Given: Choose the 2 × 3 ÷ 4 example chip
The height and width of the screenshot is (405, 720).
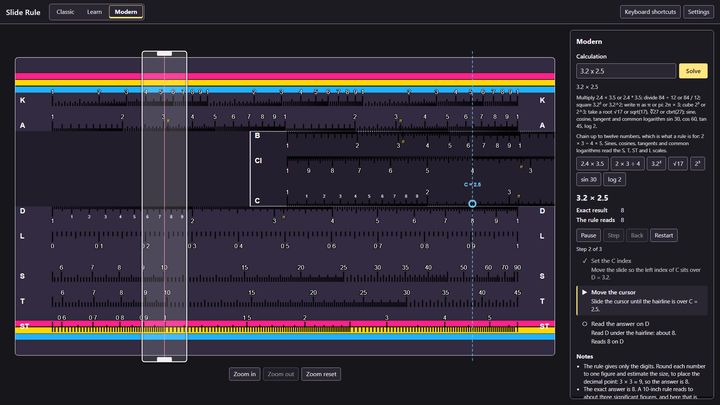Looking at the screenshot, I should pyautogui.click(x=628, y=163).
